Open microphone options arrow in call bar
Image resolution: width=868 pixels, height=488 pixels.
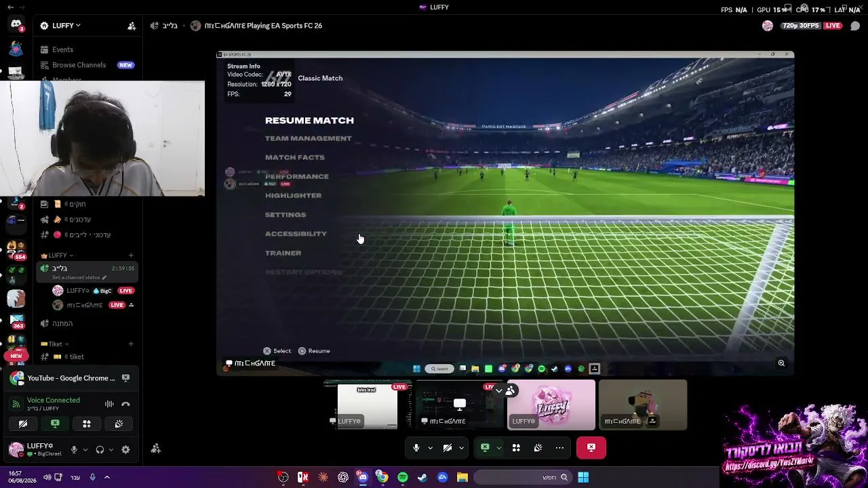coord(430,448)
